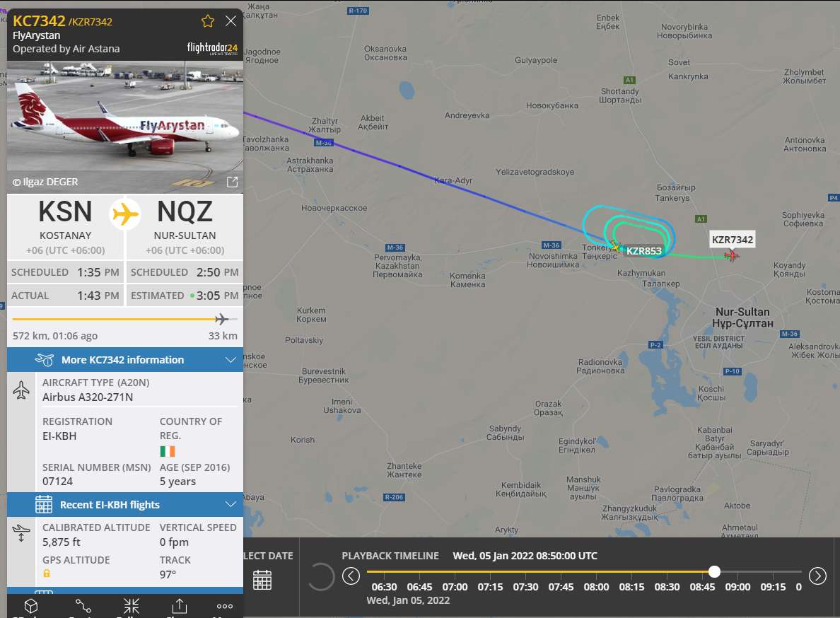Expand Recent EI-KBH flights section
Image resolution: width=840 pixels, height=618 pixels.
click(125, 504)
